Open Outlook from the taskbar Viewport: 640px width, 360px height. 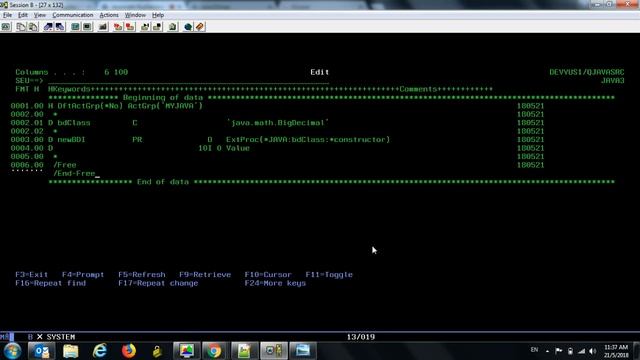point(41,351)
